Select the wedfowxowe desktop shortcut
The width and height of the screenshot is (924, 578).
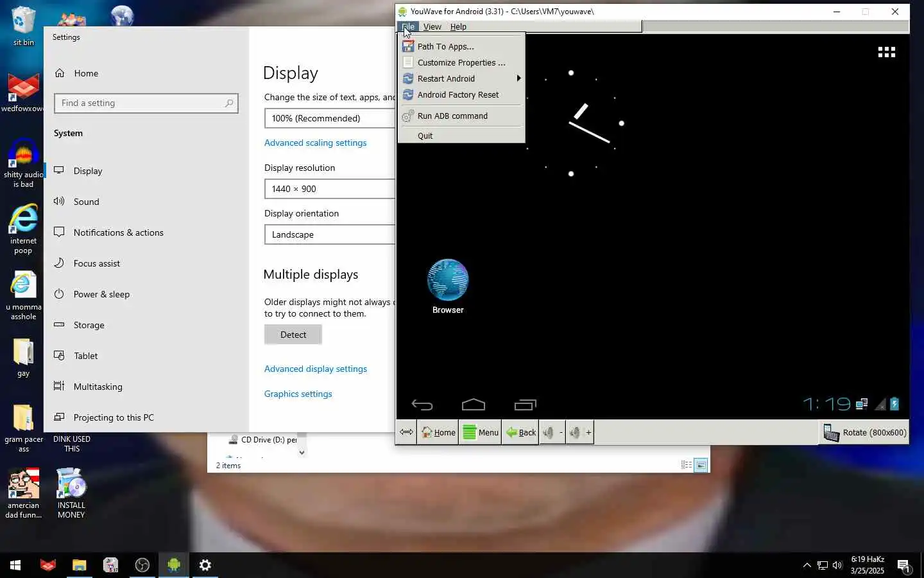click(23, 93)
